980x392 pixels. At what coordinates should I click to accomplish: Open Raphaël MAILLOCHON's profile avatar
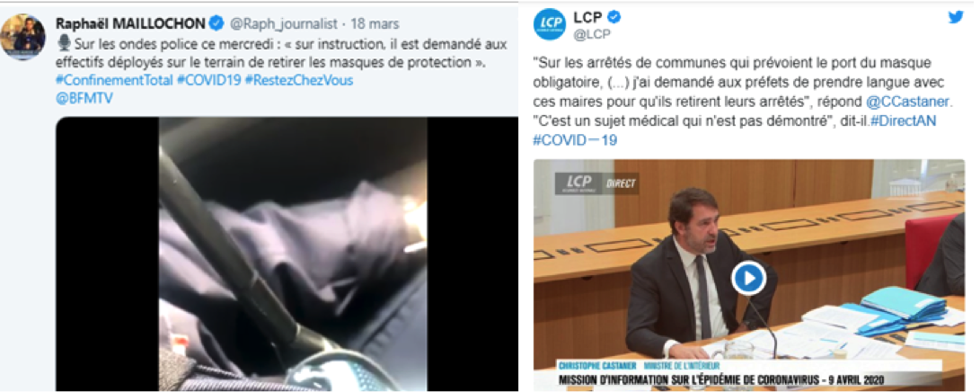pyautogui.click(x=23, y=36)
